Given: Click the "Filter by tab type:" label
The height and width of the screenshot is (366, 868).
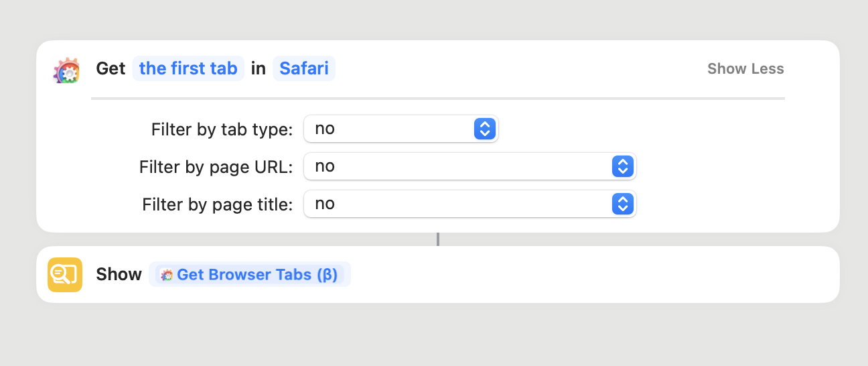Looking at the screenshot, I should point(222,129).
